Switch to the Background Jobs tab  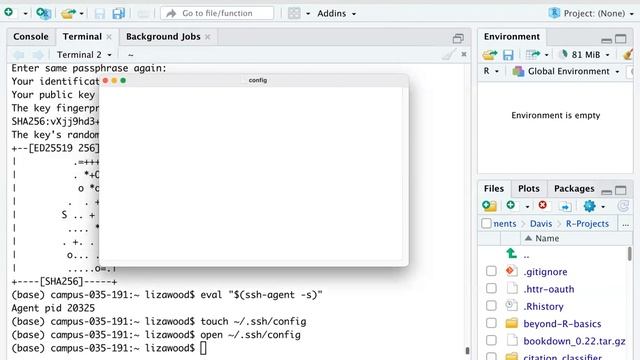pyautogui.click(x=163, y=37)
